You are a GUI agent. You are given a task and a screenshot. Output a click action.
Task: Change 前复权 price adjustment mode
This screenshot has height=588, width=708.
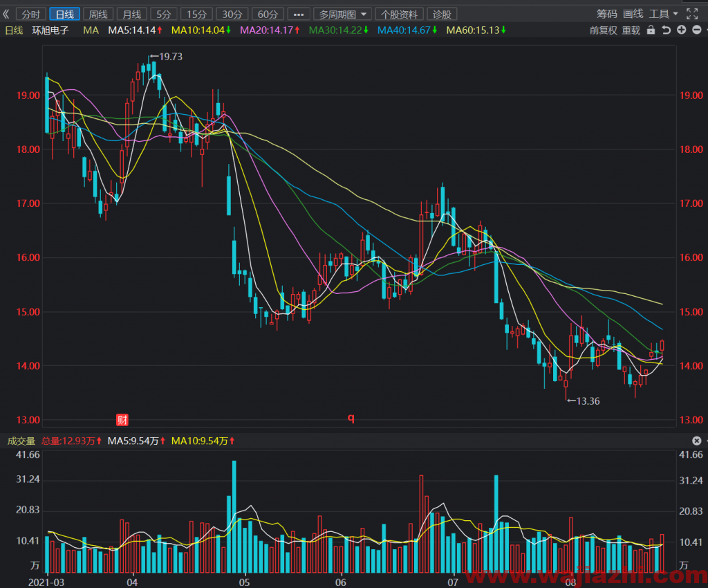603,30
